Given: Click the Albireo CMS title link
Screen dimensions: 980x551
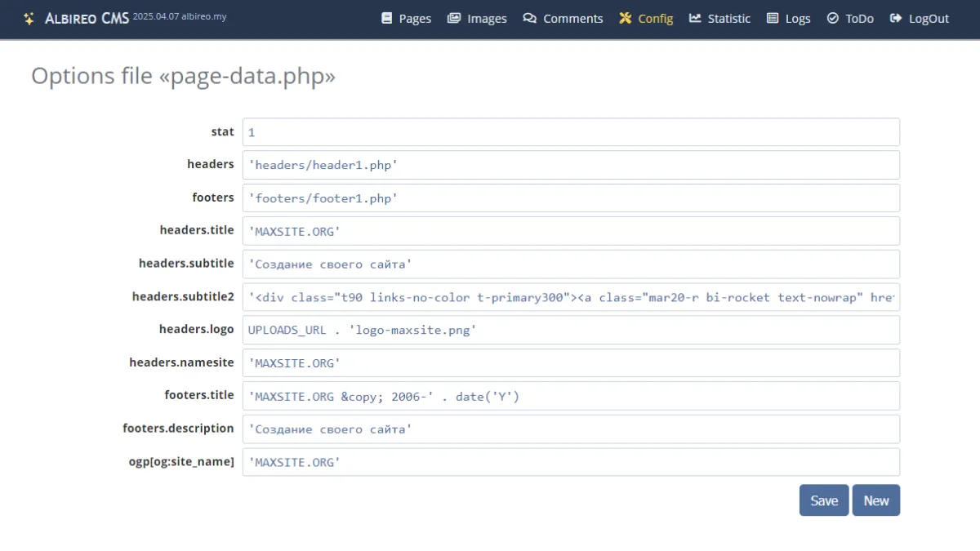Looking at the screenshot, I should click(x=87, y=18).
